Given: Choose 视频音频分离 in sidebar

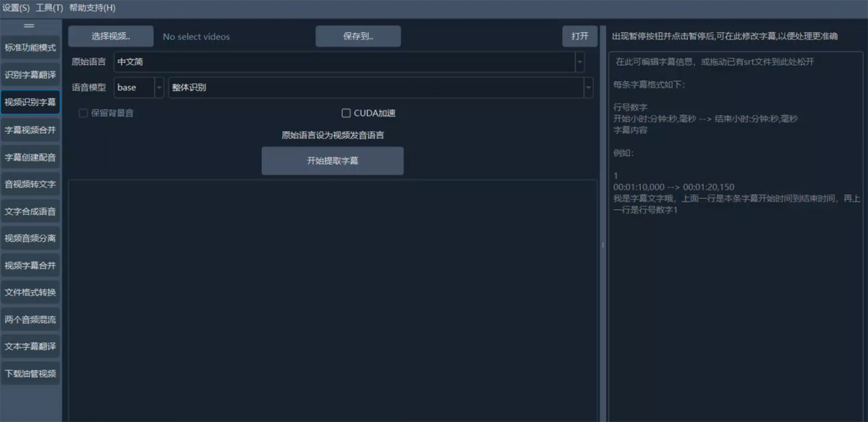Looking at the screenshot, I should coord(30,238).
